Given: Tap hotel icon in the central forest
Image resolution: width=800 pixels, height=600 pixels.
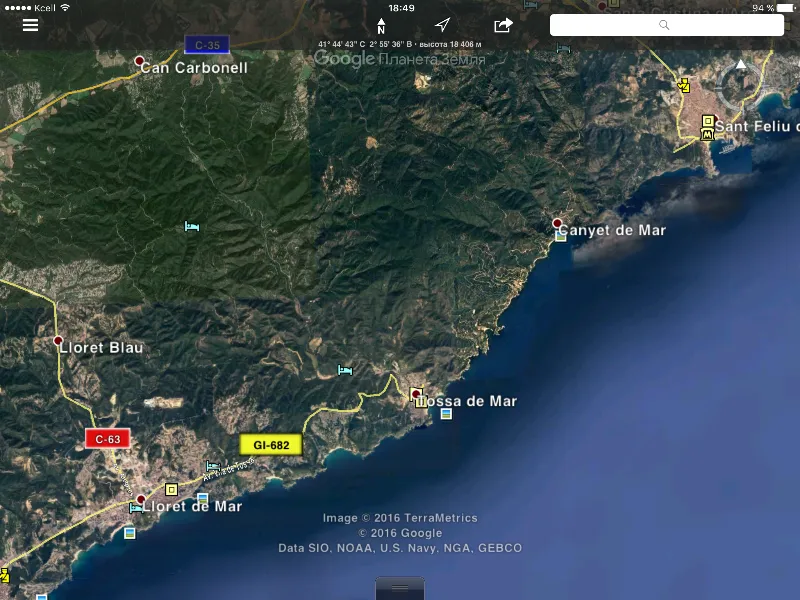Looking at the screenshot, I should [x=192, y=226].
